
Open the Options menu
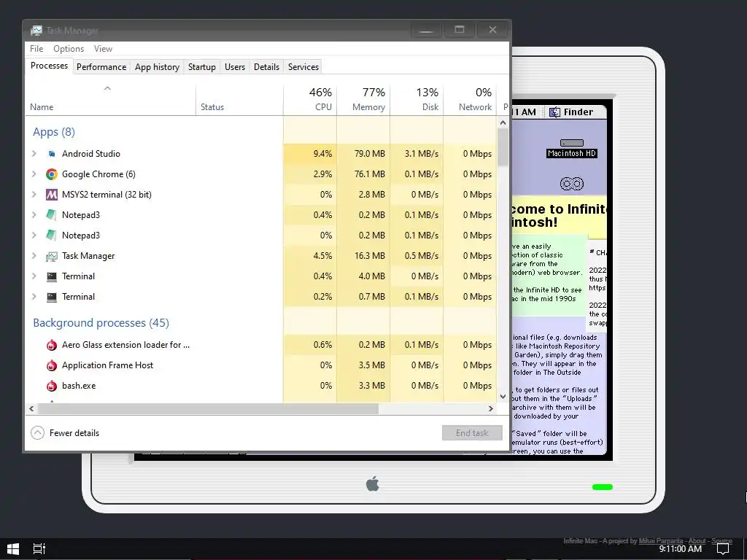coord(69,49)
